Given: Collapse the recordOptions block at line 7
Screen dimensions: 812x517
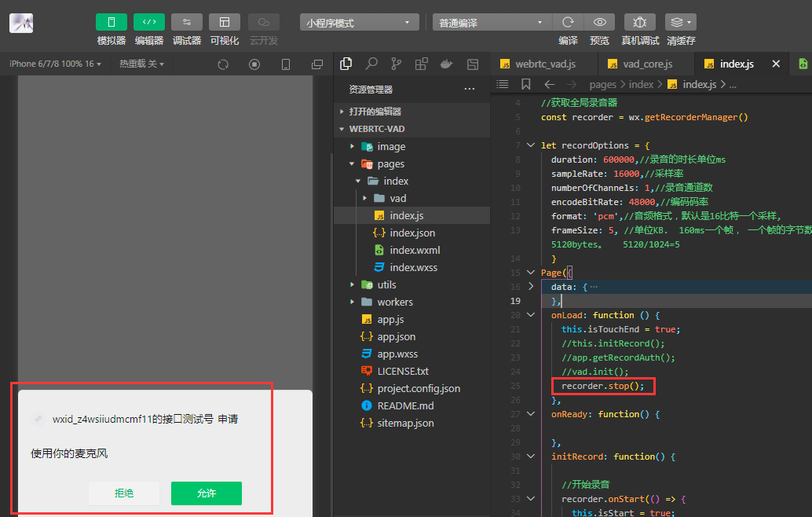Looking at the screenshot, I should 531,145.
